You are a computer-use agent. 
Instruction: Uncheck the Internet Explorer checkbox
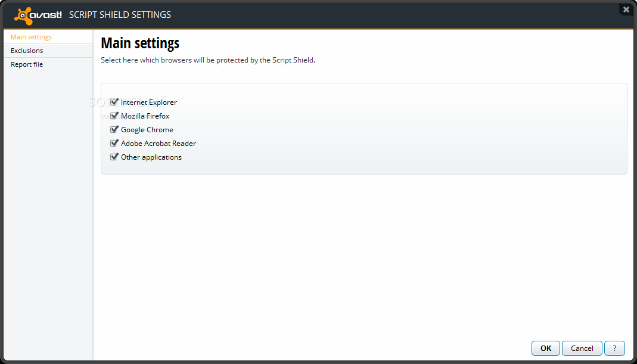[x=114, y=102]
